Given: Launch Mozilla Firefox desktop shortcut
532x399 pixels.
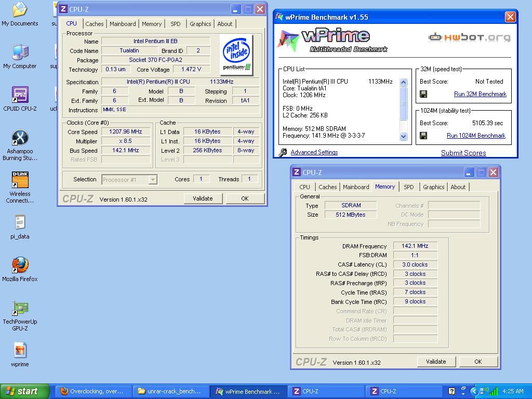Looking at the screenshot, I should pyautogui.click(x=20, y=270).
